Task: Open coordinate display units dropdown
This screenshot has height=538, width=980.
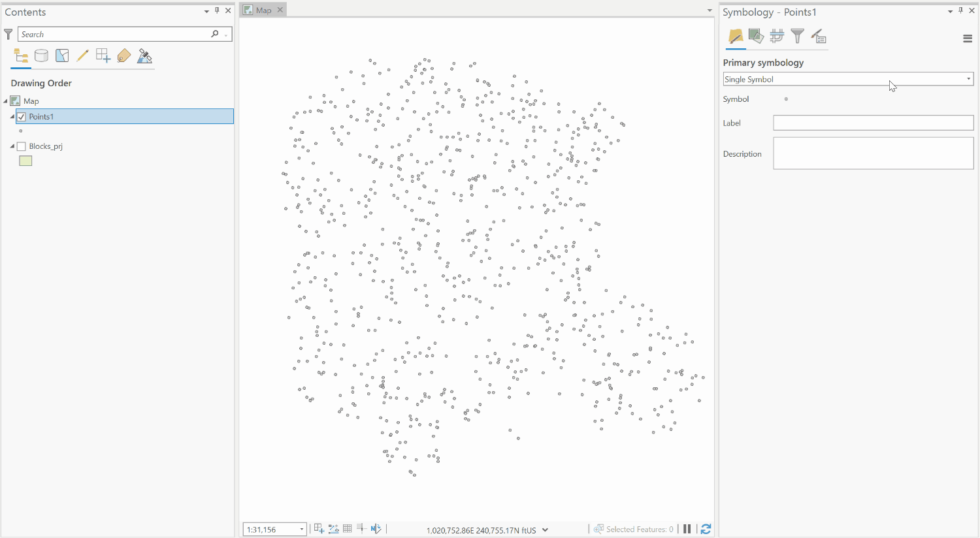Action: click(x=545, y=530)
